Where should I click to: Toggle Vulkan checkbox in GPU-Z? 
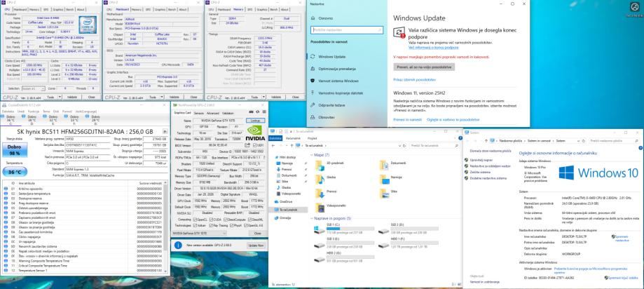(194, 225)
